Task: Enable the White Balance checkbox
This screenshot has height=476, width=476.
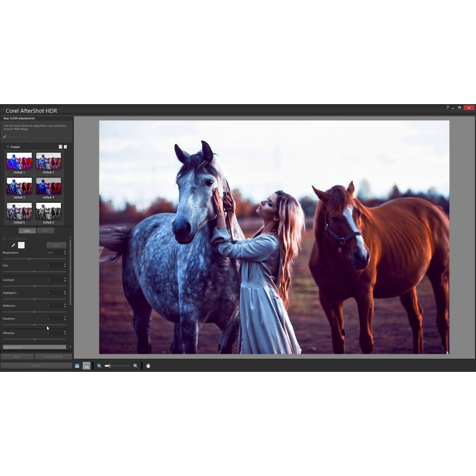Action: coord(5,239)
